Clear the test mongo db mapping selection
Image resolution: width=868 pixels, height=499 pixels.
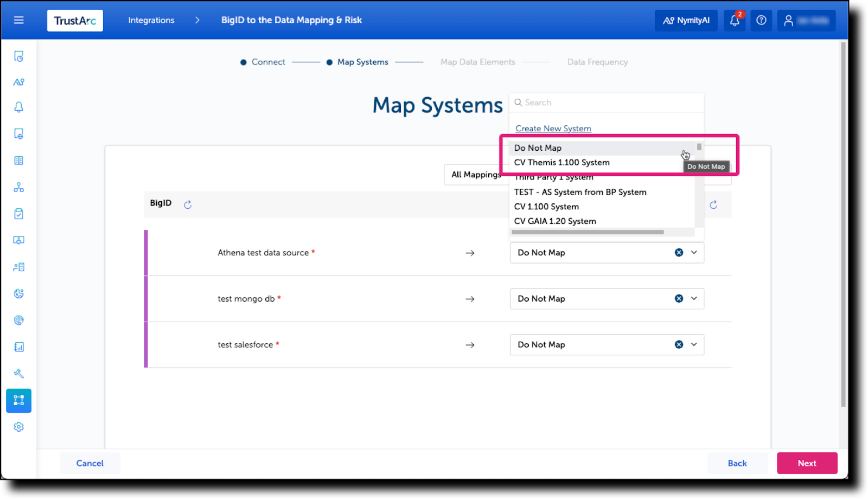pyautogui.click(x=679, y=298)
